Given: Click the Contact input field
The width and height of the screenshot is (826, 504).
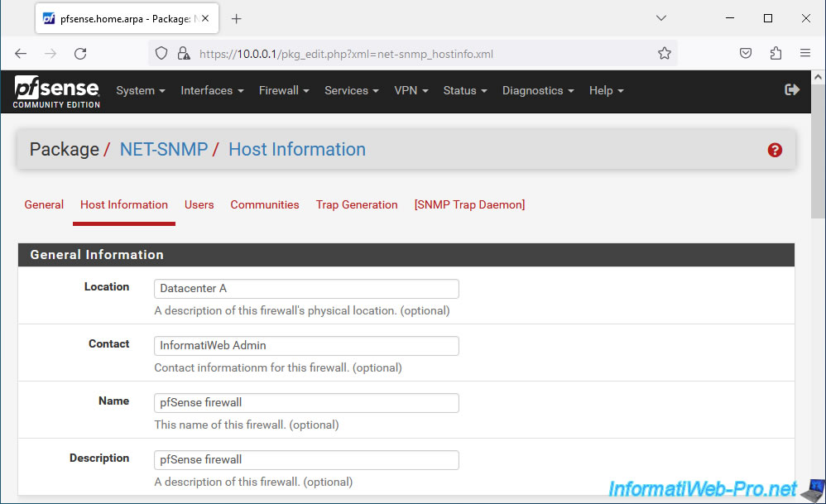Looking at the screenshot, I should [x=306, y=345].
